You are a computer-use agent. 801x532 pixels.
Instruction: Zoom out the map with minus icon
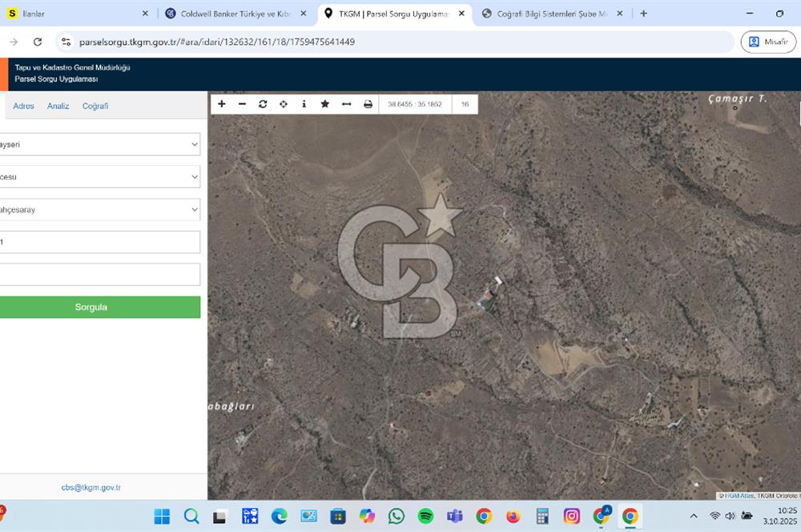pos(242,104)
